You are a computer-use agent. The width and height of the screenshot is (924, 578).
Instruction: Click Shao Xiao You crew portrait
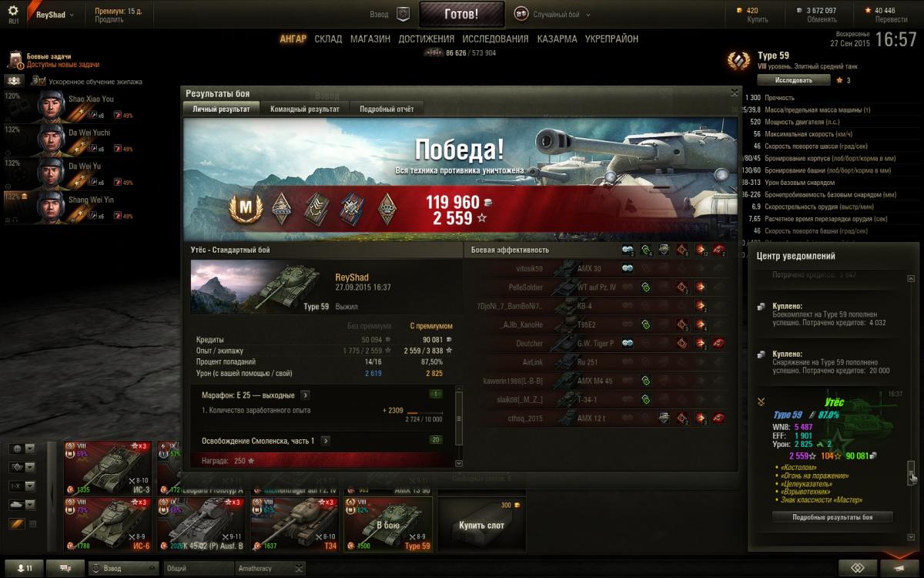tap(50, 107)
